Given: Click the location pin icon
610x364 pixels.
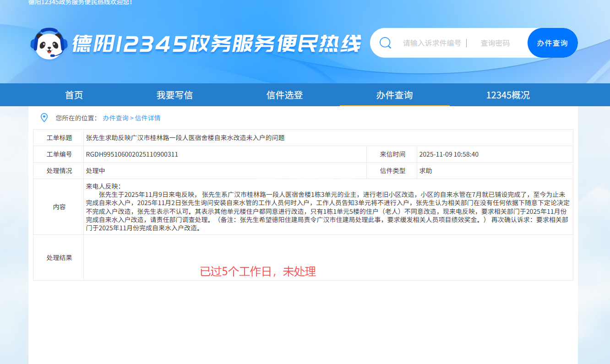Looking at the screenshot, I should (x=44, y=118).
